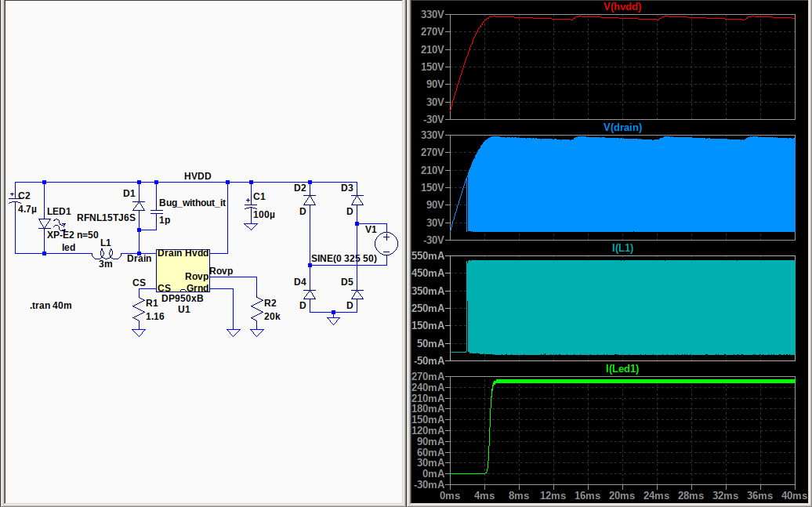Select the 1p capacitor symbol
Screen dimensions: 812x507
coord(157,212)
